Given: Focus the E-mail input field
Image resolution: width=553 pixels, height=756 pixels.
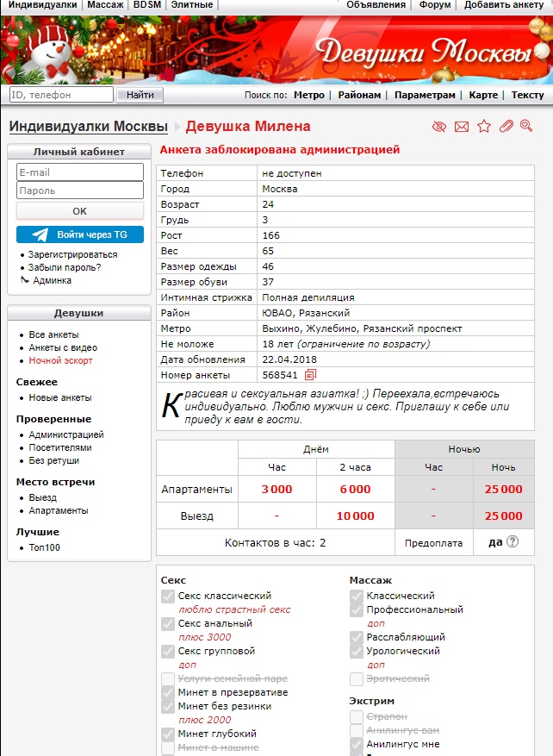Looking at the screenshot, I should 79,172.
